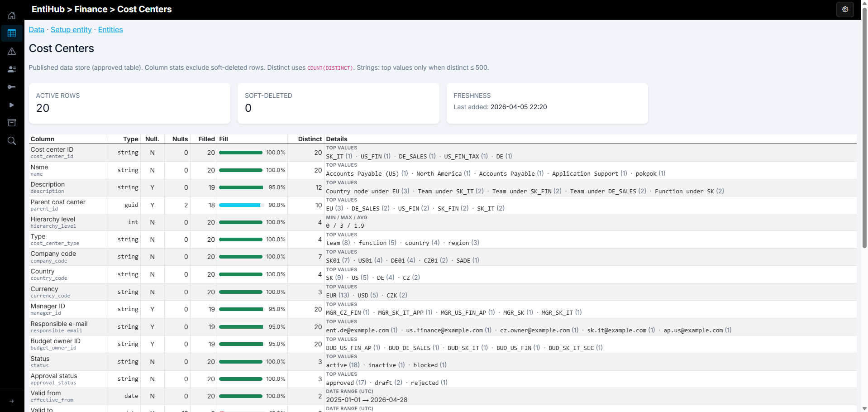
Task: Click the play arrow icon in sidebar
Action: 12,105
